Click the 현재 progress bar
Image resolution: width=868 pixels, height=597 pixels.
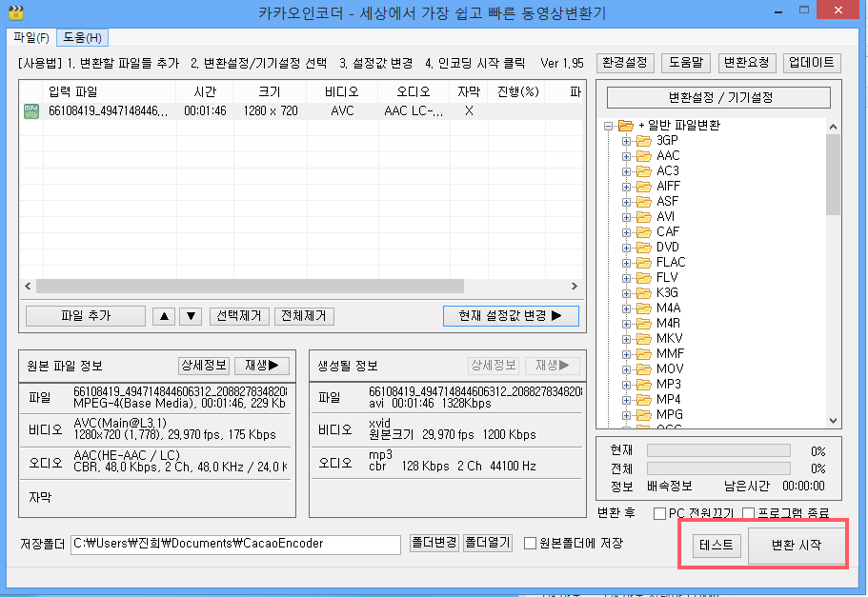click(718, 451)
